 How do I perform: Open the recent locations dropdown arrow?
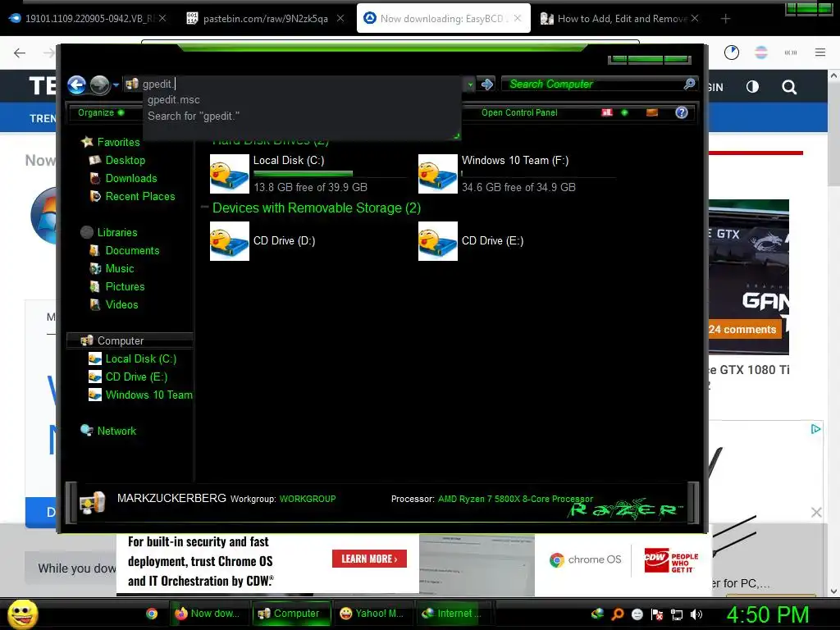[116, 85]
